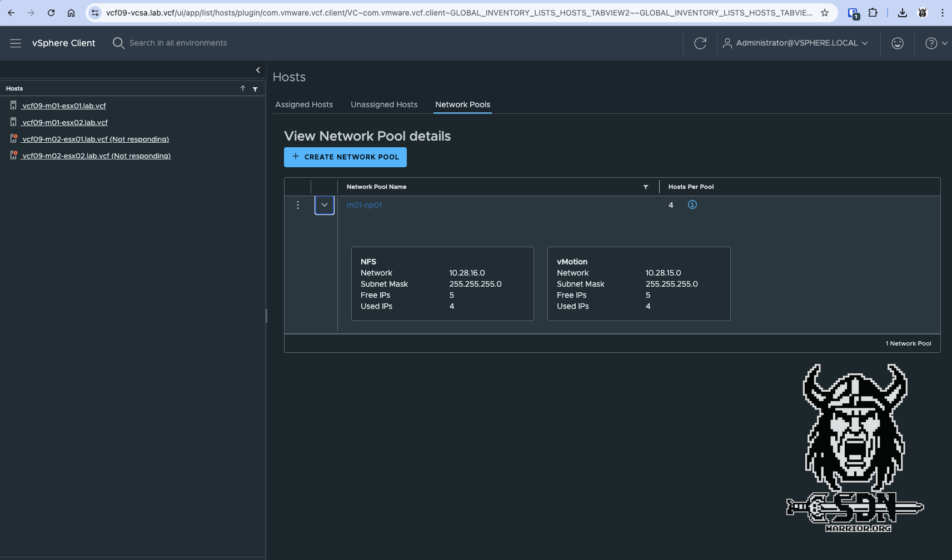
Task: Click the search magnifier in the top bar
Action: [x=118, y=43]
